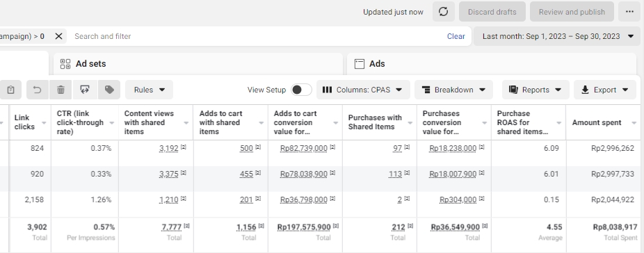
Task: Click the ROAS value 6.09
Action: coord(552,148)
